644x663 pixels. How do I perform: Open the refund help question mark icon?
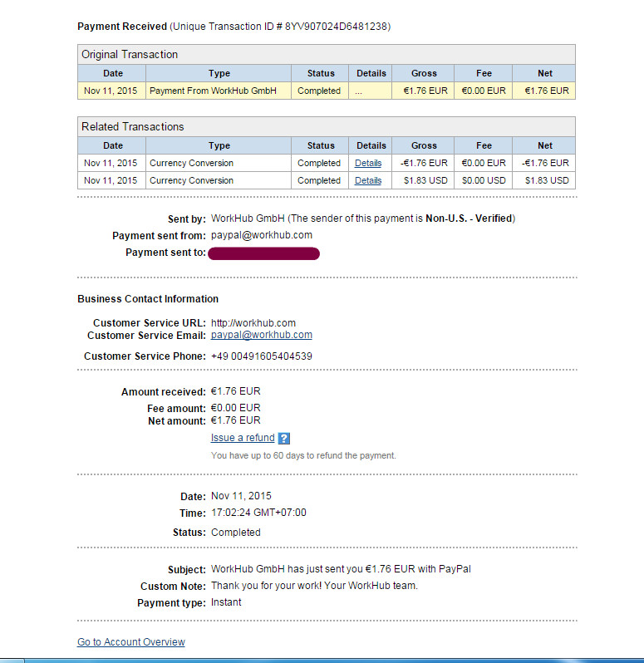(283, 438)
